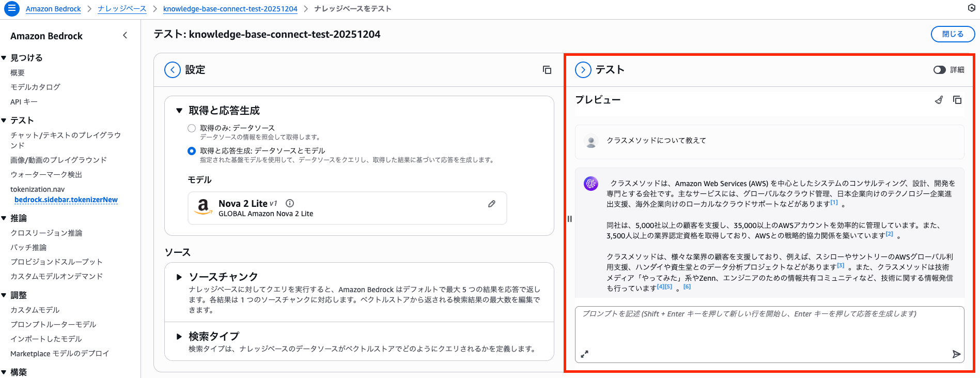Open citation [6] in the response

click(x=687, y=286)
